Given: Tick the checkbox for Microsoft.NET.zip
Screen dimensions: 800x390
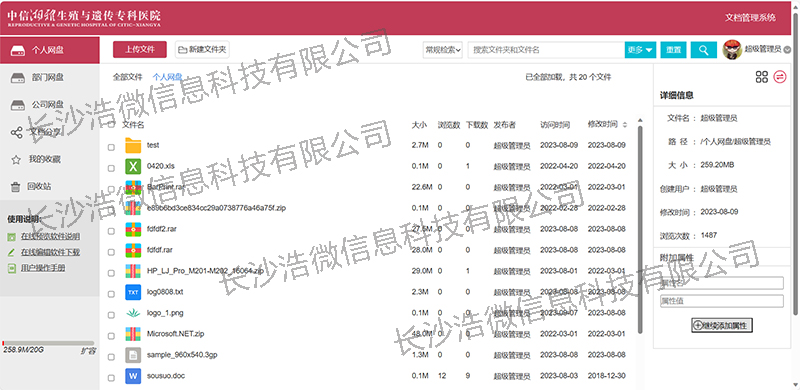Looking at the screenshot, I should coord(111,336).
